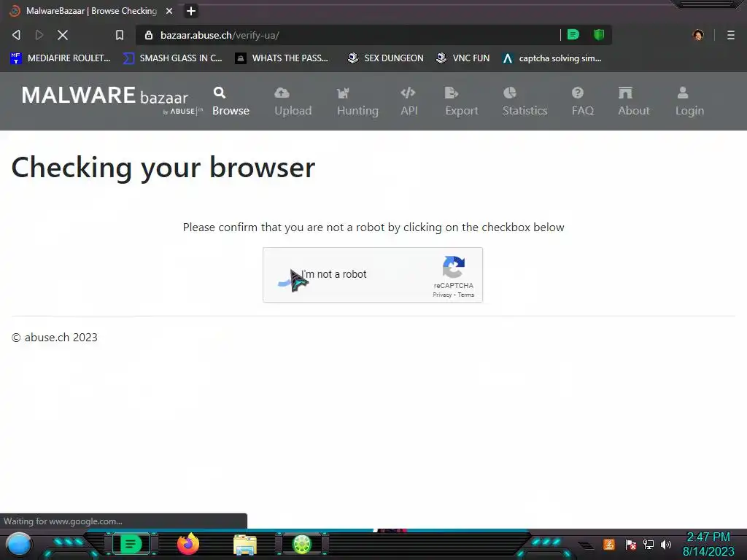Screen dimensions: 747x560
Task: Open the Action Center flag tray icon
Action: click(631, 544)
